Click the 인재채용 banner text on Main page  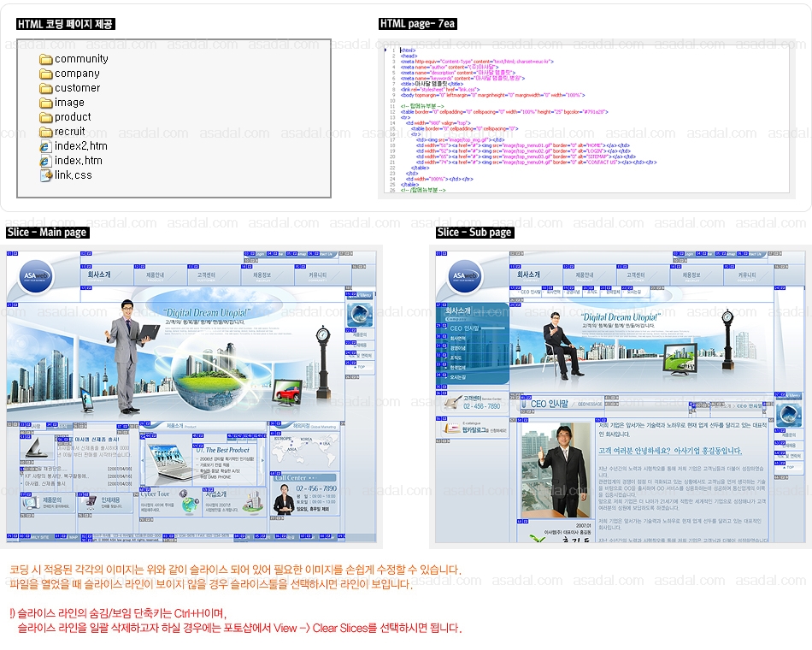tap(110, 499)
